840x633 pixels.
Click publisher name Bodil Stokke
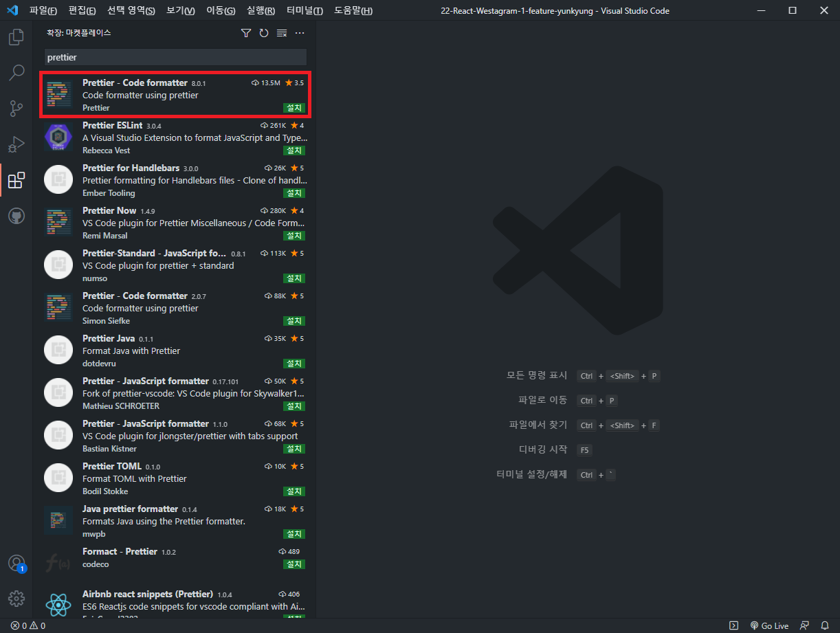coord(105,491)
